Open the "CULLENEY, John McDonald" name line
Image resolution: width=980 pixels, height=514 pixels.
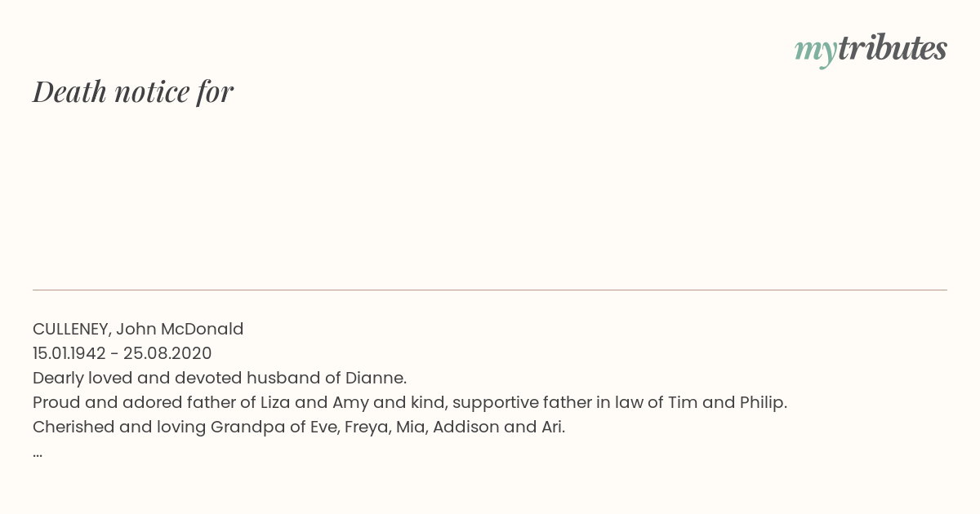click(138, 329)
